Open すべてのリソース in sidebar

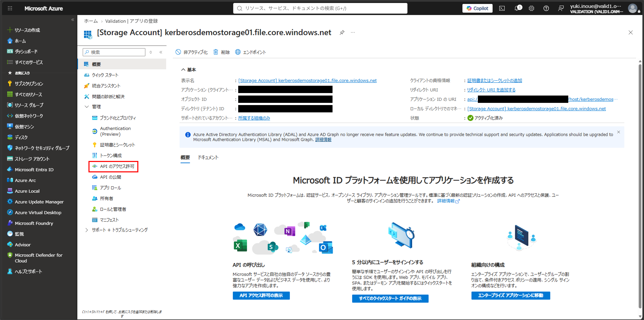[25, 94]
